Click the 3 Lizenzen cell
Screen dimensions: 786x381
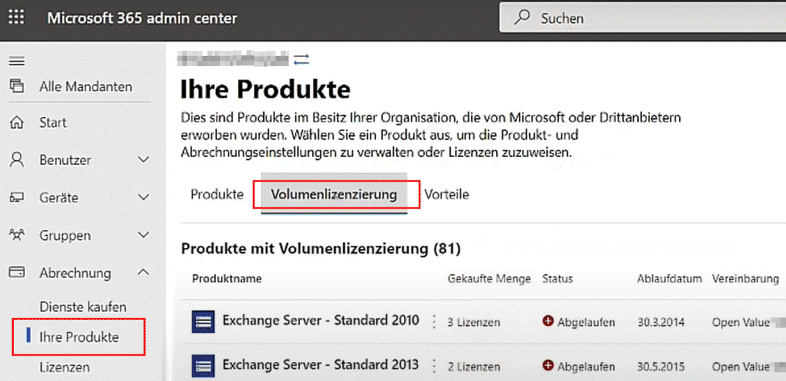point(473,322)
